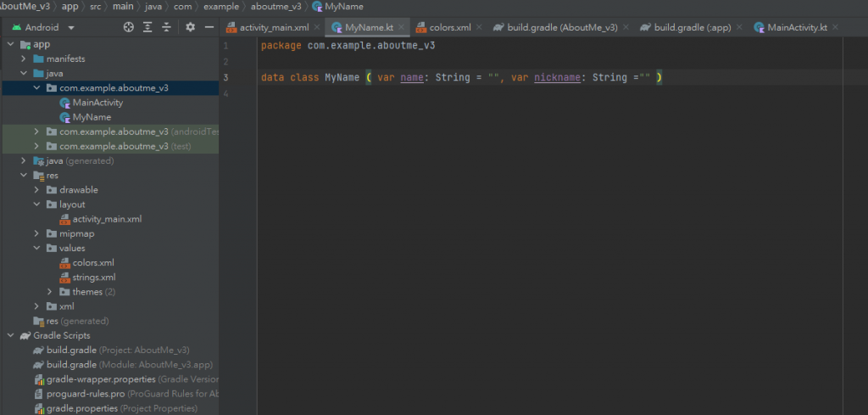Collapse the java folder
The image size is (868, 415).
23,73
